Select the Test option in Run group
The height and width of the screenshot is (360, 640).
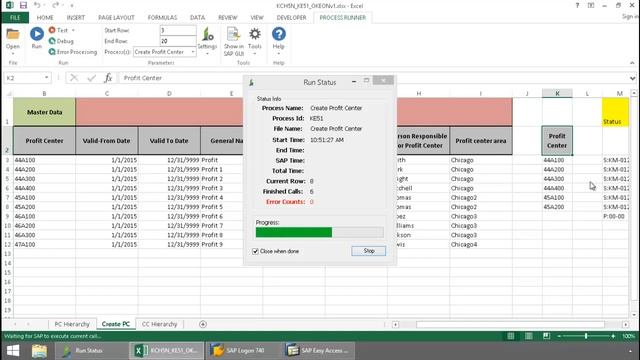click(58, 30)
